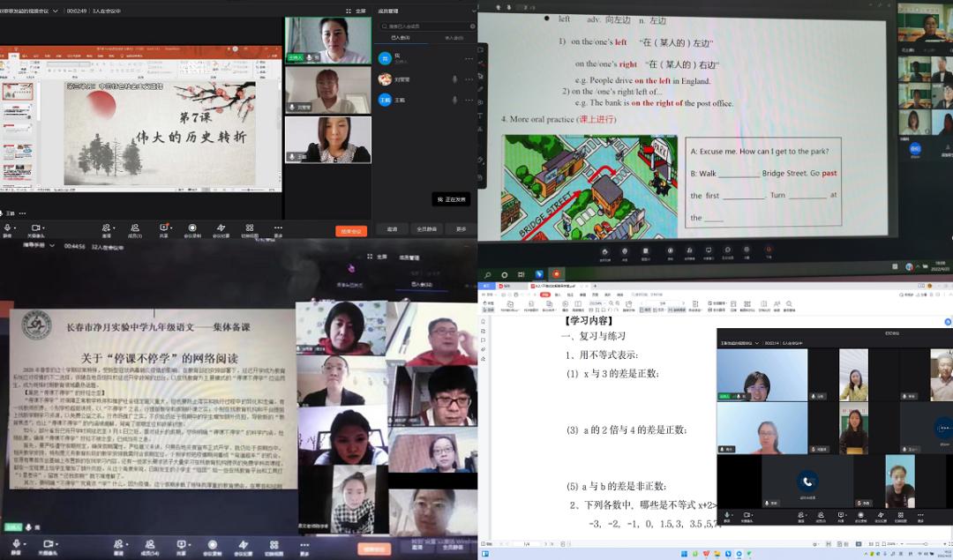The image size is (953, 560).
Task: Expand title dropdown in meeting over math worksheet
Action: [x=757, y=343]
